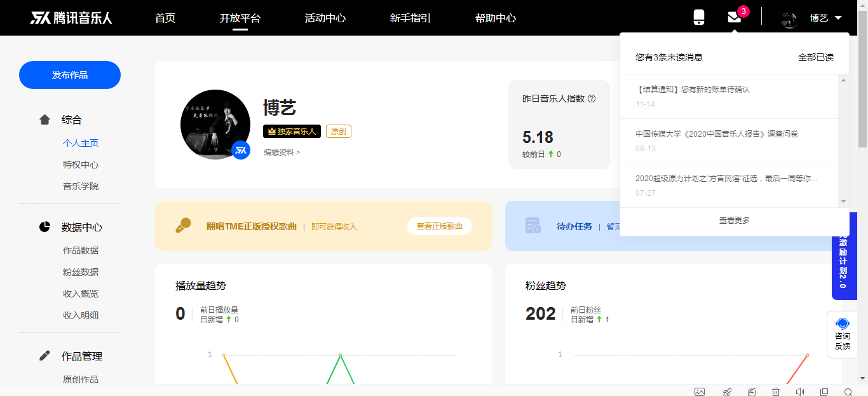This screenshot has width=868, height=396.
Task: Click the blue verified badge on avatar
Action: (x=241, y=150)
